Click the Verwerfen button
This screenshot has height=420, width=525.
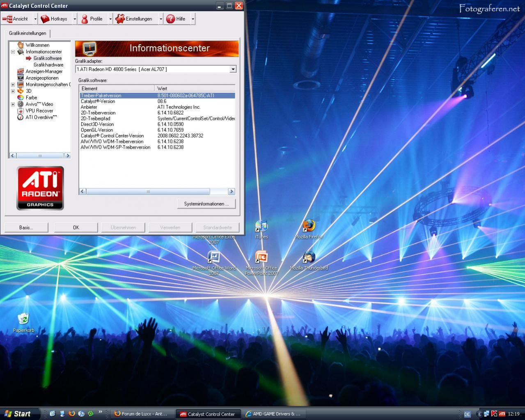tap(170, 227)
